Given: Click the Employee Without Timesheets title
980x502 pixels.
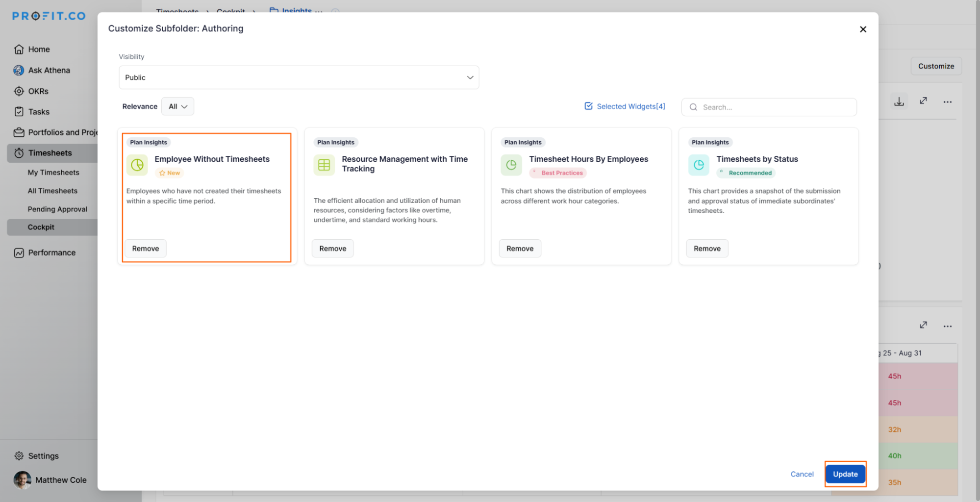Looking at the screenshot, I should coord(212,159).
